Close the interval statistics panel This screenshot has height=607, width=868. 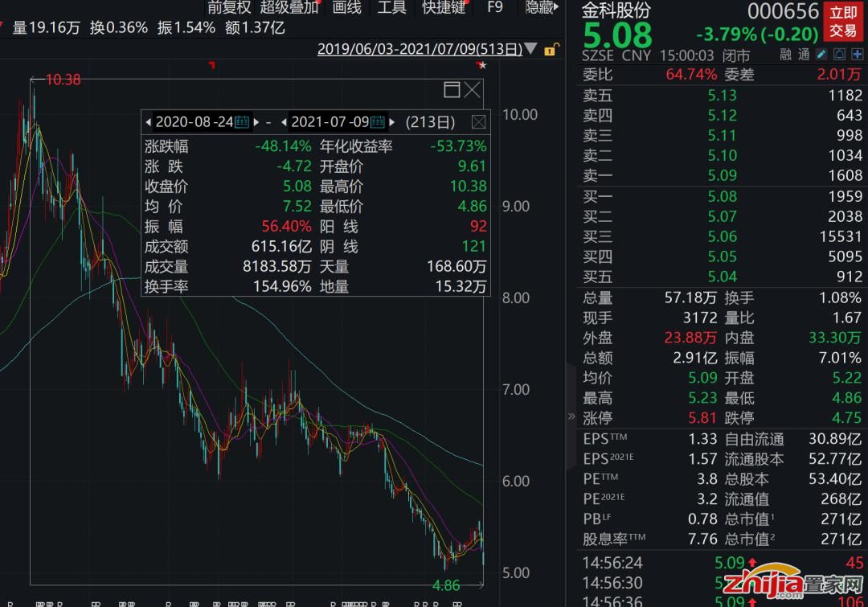coord(479,122)
